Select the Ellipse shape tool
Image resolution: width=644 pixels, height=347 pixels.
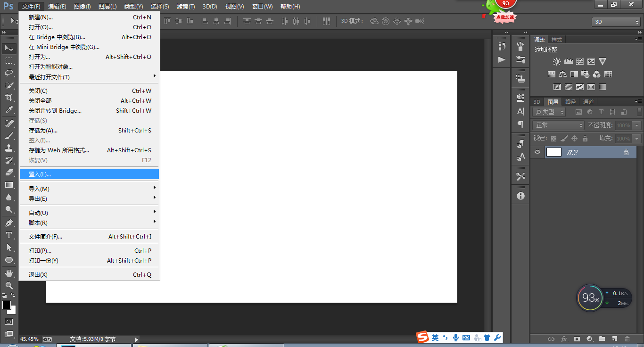pos(9,260)
